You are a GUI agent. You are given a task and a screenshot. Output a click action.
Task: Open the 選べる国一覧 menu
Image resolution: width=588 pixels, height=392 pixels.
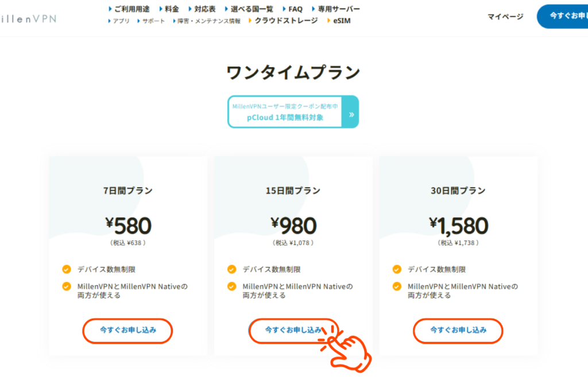(252, 9)
